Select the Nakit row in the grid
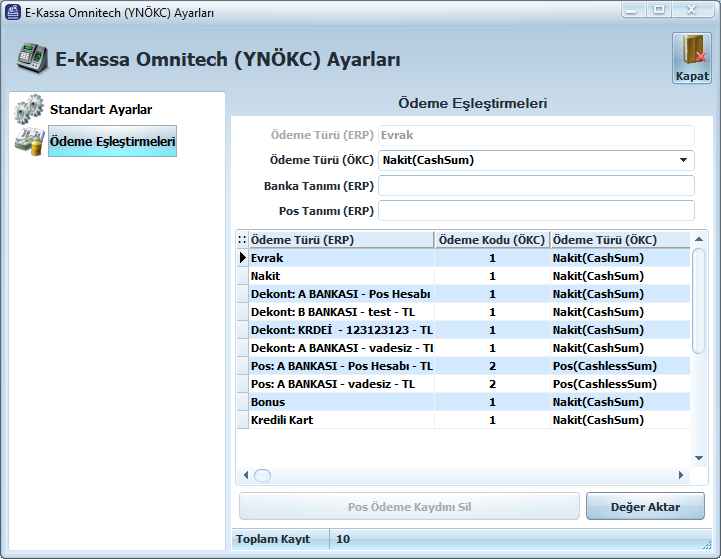 coord(464,276)
